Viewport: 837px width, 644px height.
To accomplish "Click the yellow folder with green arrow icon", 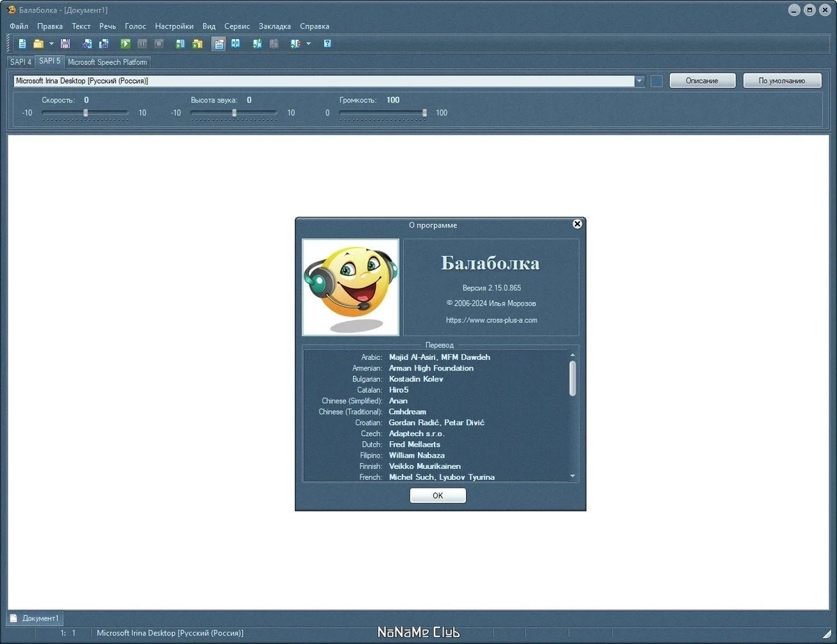I will click(x=197, y=43).
